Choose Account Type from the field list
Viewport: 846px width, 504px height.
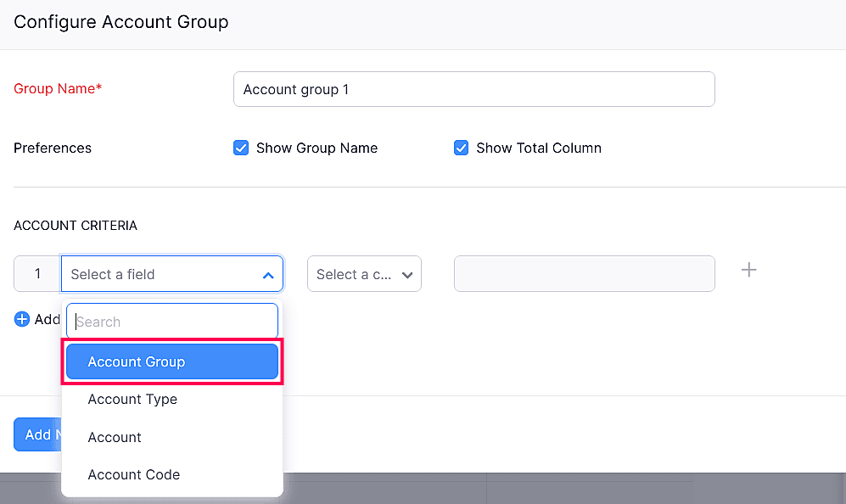(x=132, y=399)
